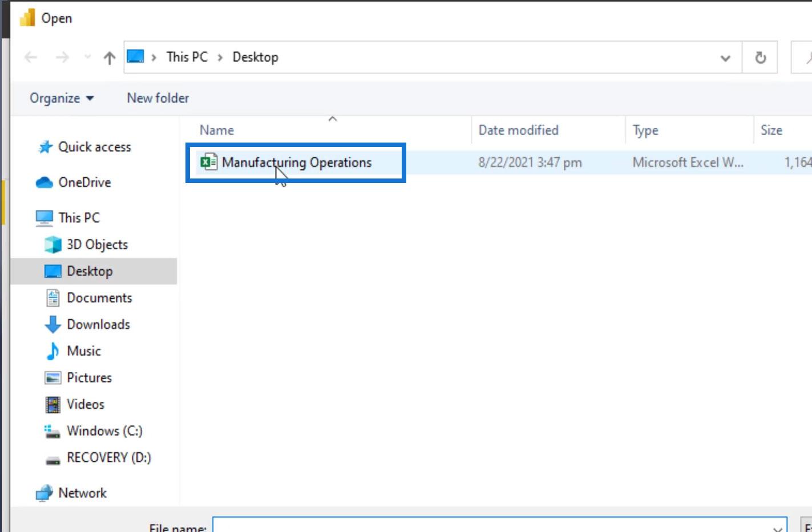Click the OneDrive cloud icon
Viewport: 812px width, 532px height.
(x=44, y=182)
